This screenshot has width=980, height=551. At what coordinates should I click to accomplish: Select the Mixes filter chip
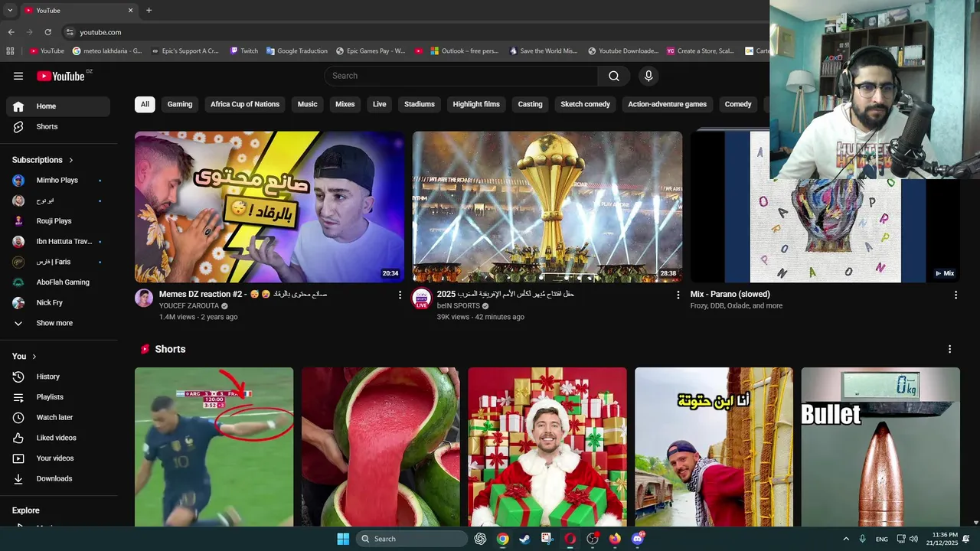(345, 104)
